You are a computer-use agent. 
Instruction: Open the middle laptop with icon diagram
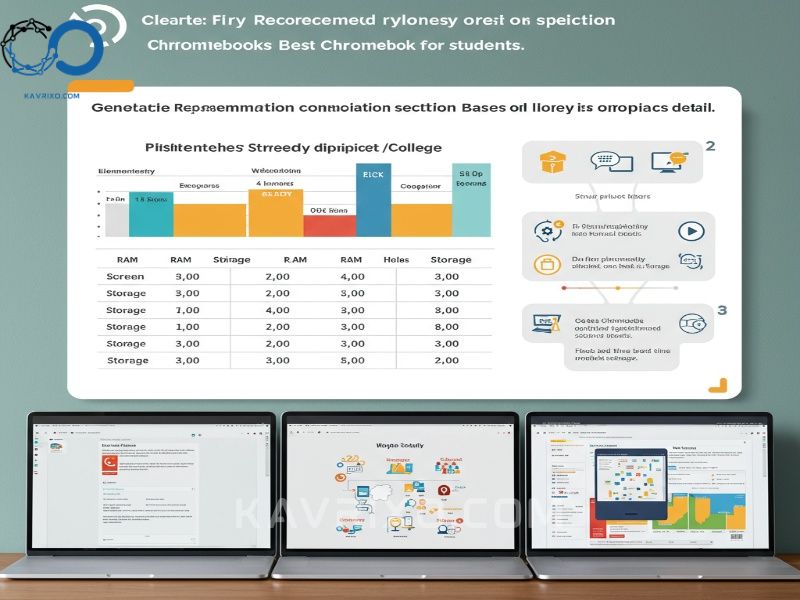pos(400,484)
